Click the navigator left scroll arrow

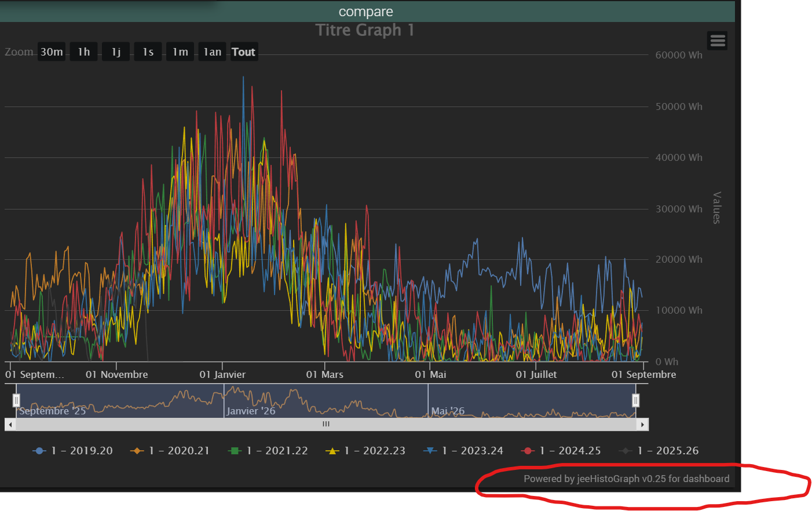pos(10,425)
